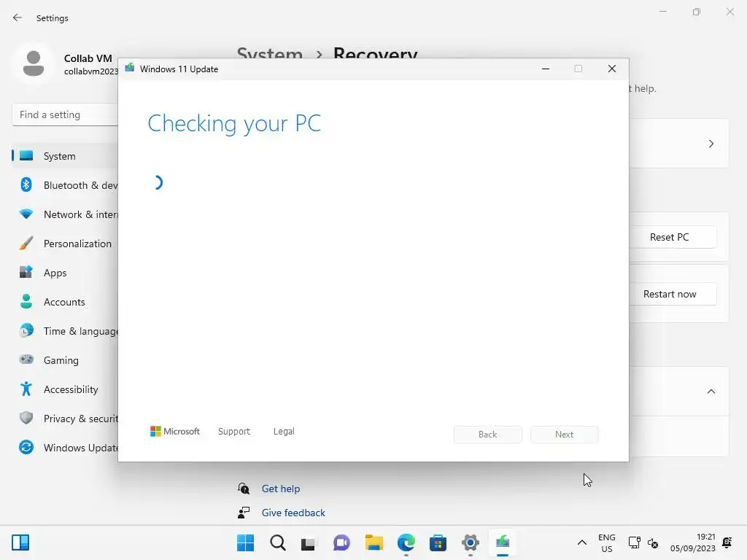This screenshot has height=560, width=747.
Task: Open the clock and date flyout
Action: coord(693,542)
